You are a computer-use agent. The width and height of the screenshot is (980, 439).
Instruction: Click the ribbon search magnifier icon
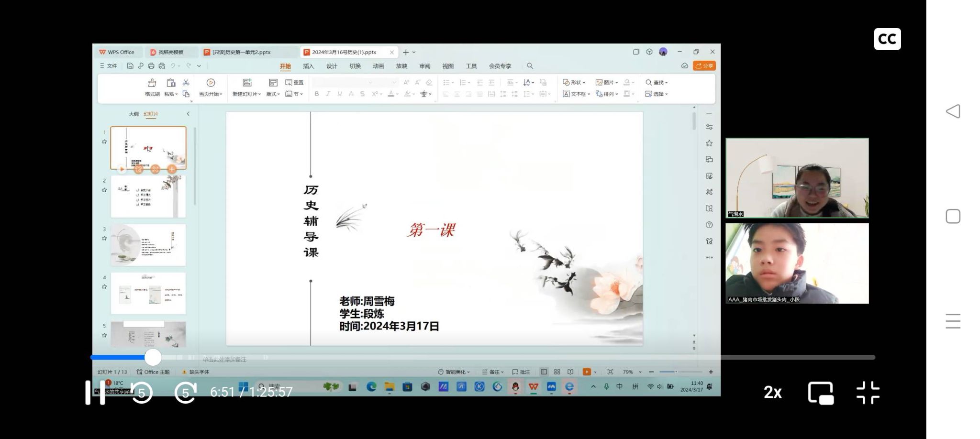[530, 66]
